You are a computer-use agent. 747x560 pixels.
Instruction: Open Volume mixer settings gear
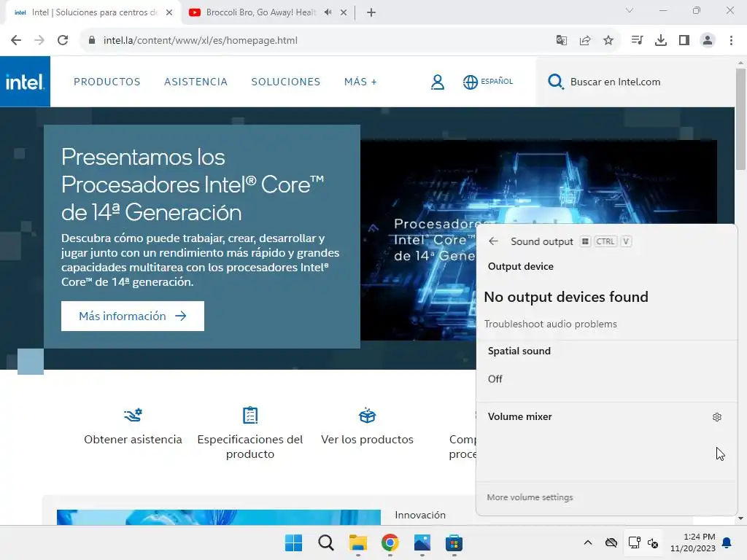[717, 417]
